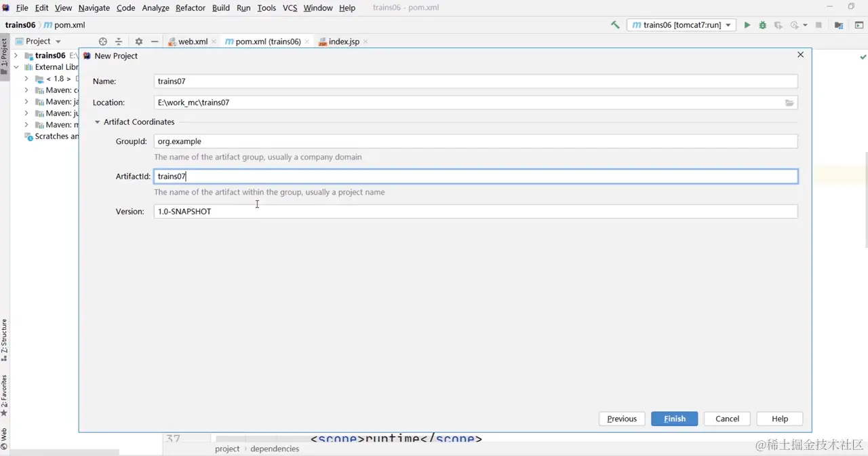Click the IntelliJ logo in the title bar
The height and width of the screenshot is (456, 868).
point(6,7)
